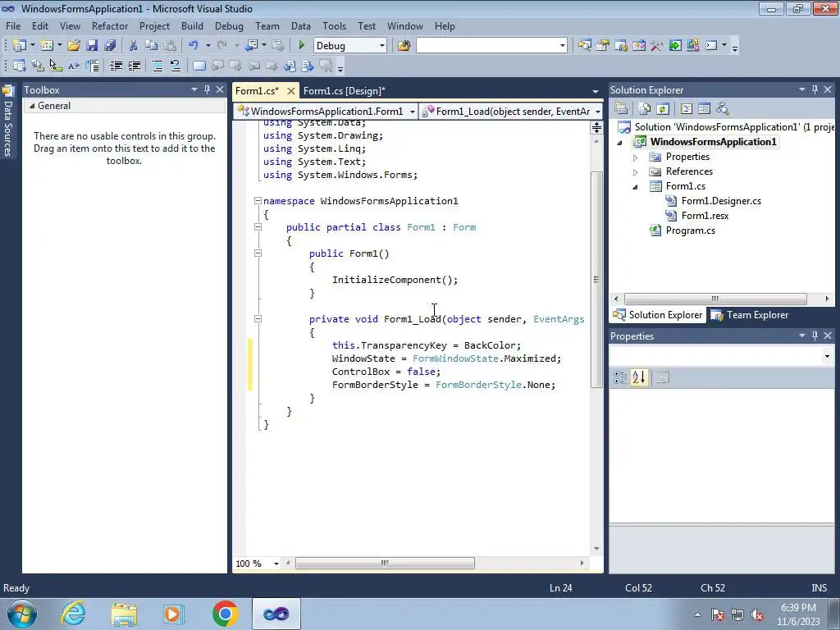The image size is (840, 630).
Task: Open Properties Window from the toolbar icon
Action: (603, 46)
